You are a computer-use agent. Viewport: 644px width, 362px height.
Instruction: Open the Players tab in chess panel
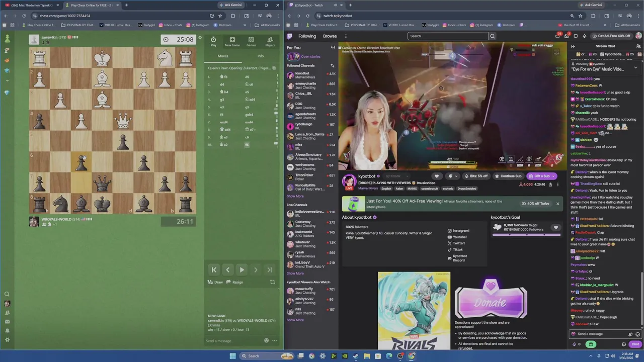click(x=270, y=42)
